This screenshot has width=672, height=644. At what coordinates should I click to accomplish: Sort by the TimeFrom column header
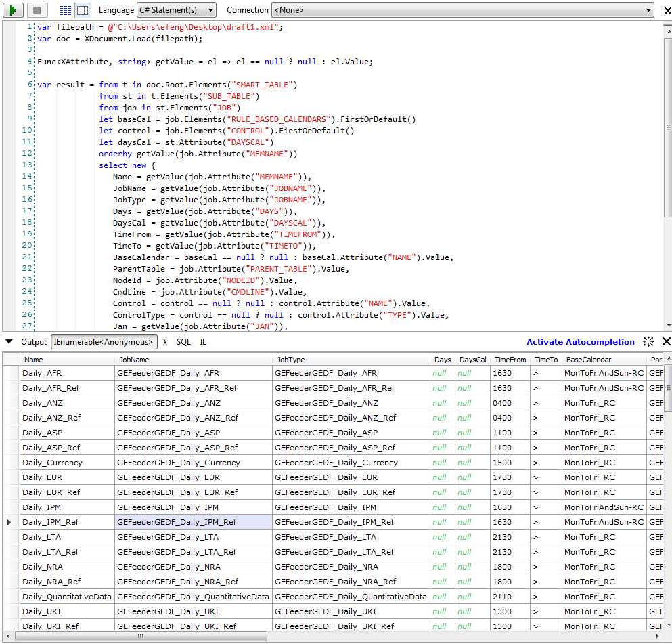(x=510, y=360)
